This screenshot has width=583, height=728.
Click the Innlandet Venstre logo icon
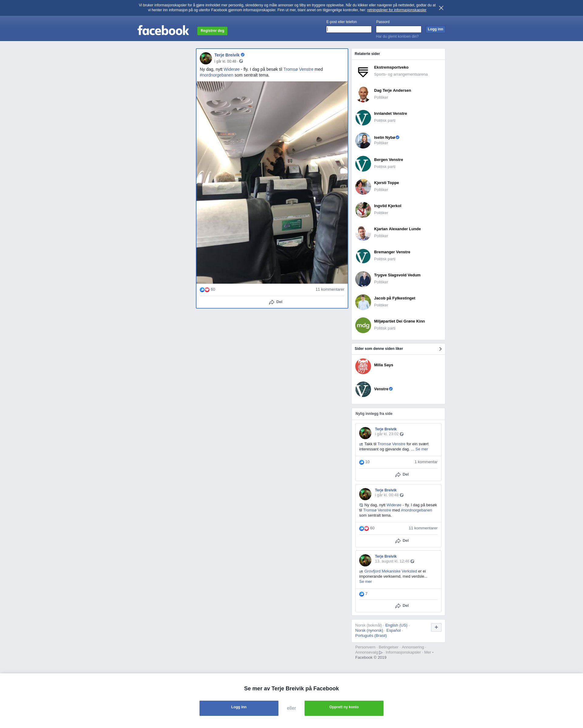363,118
